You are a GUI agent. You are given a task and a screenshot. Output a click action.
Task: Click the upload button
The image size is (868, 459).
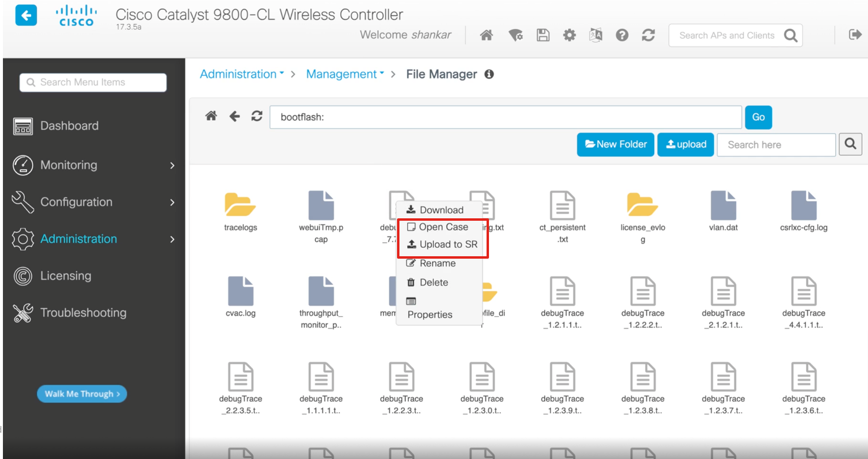point(686,144)
